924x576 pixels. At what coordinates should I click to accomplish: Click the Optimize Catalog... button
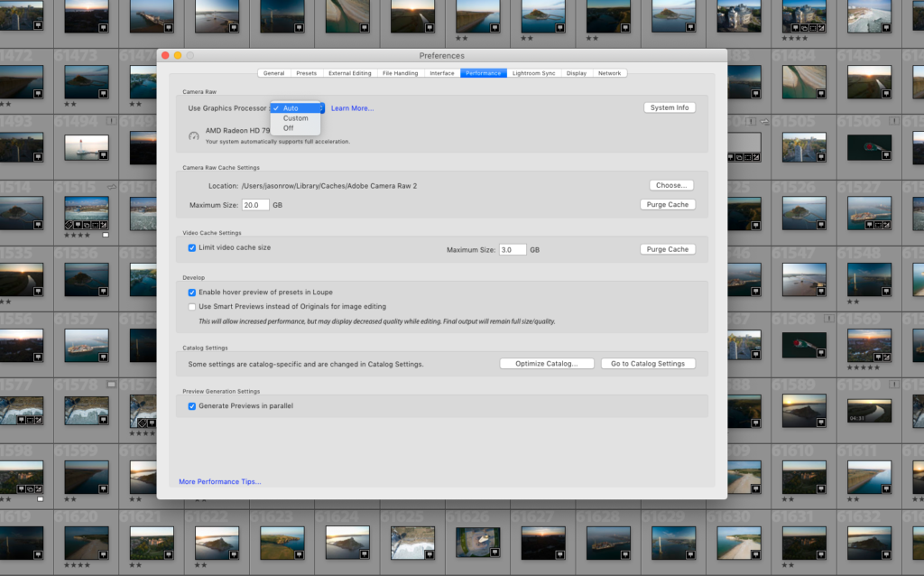click(547, 364)
